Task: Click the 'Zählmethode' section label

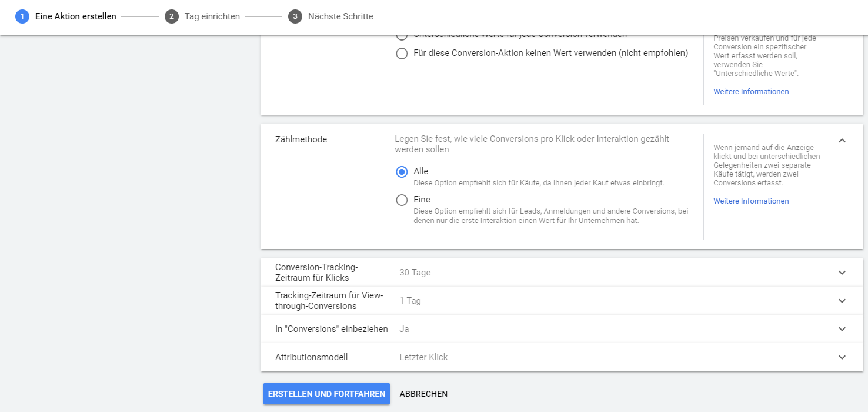Action: click(301, 139)
